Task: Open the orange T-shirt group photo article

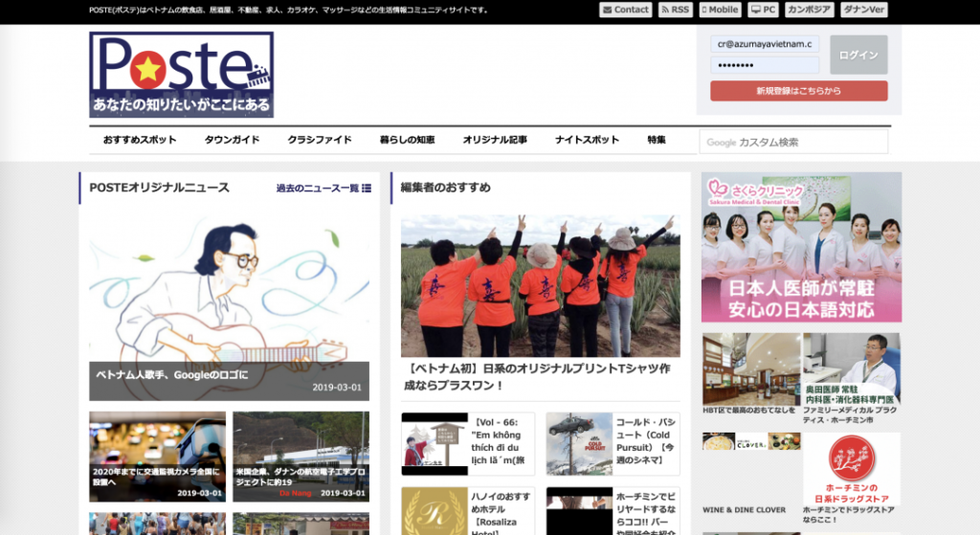Action: click(x=541, y=285)
